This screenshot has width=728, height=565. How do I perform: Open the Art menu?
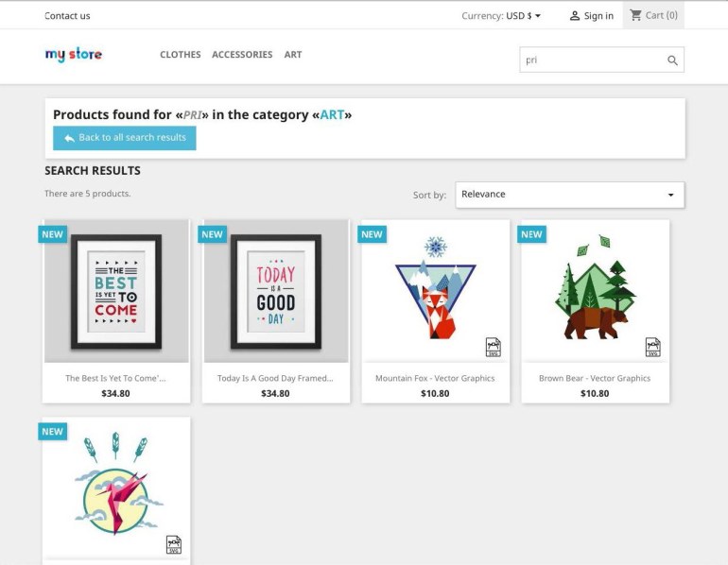293,54
